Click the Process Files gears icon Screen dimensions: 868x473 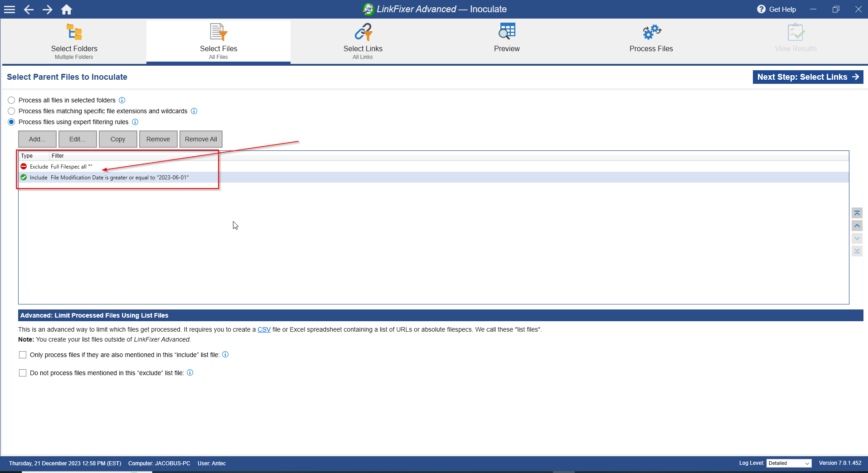pos(652,32)
